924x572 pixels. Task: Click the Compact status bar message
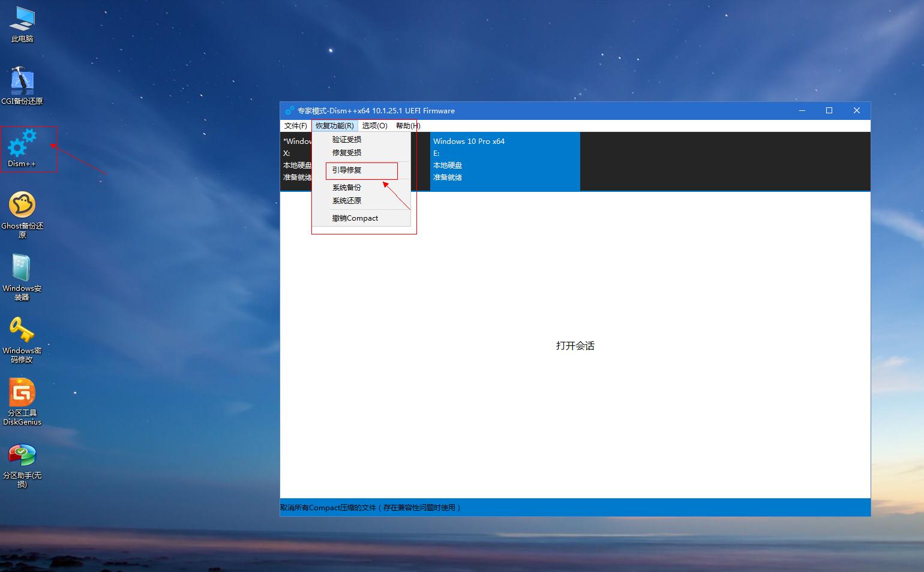pyautogui.click(x=370, y=507)
